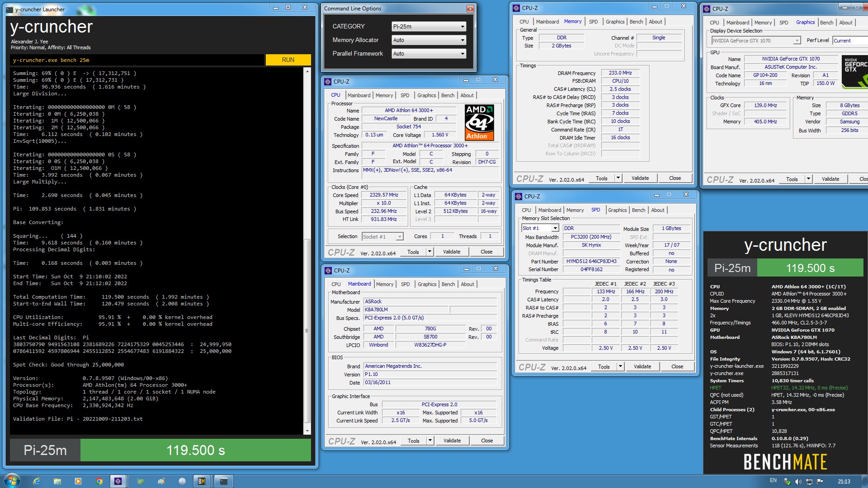Screen dimensions: 868x488
Task: Close the Command Line Options window
Action: click(470, 9)
